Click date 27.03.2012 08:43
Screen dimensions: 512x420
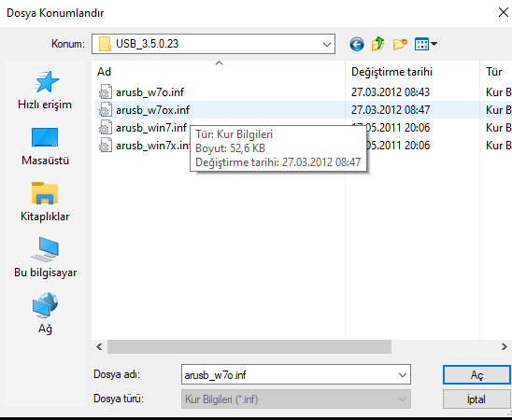391,92
